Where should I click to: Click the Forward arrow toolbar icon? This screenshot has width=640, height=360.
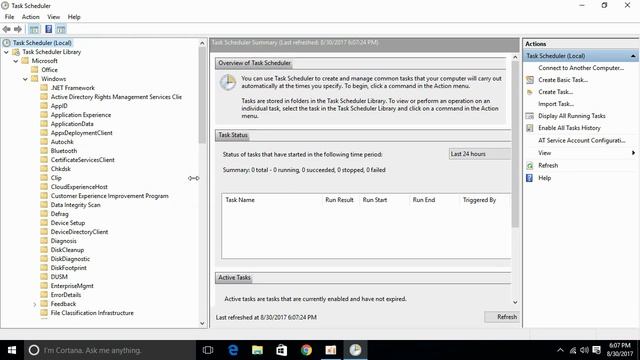(18, 29)
